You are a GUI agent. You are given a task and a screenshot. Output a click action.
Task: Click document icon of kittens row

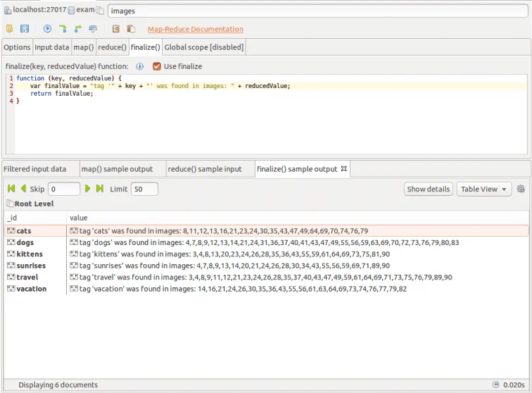coord(11,254)
